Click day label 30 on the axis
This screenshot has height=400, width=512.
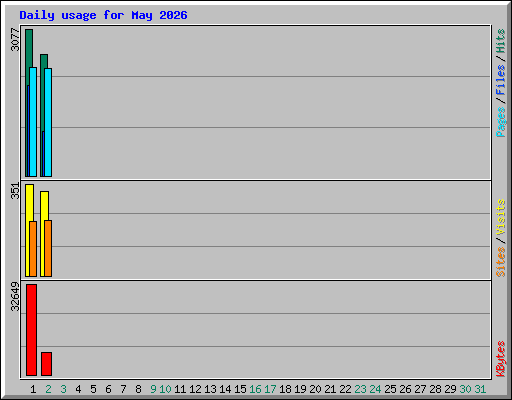click(x=465, y=389)
